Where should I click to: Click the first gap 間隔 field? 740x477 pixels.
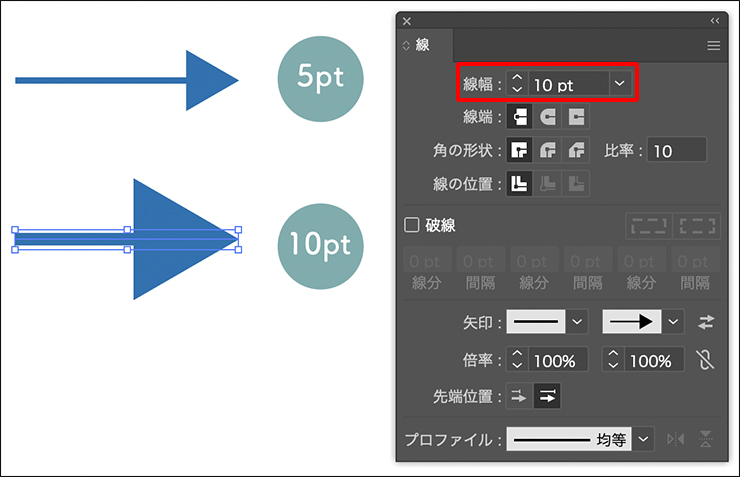(480, 260)
